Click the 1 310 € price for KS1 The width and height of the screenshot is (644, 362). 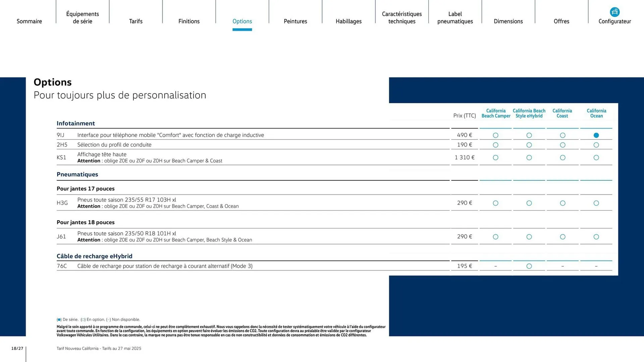coord(465,157)
